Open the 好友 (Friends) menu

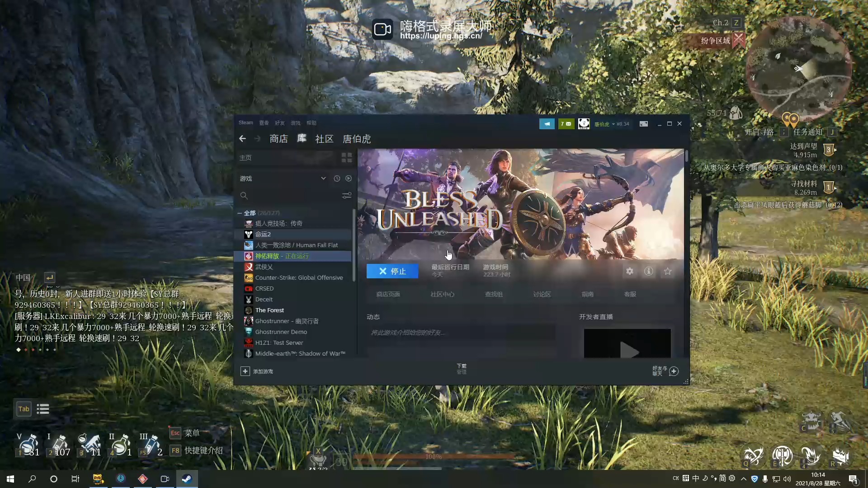click(x=280, y=123)
